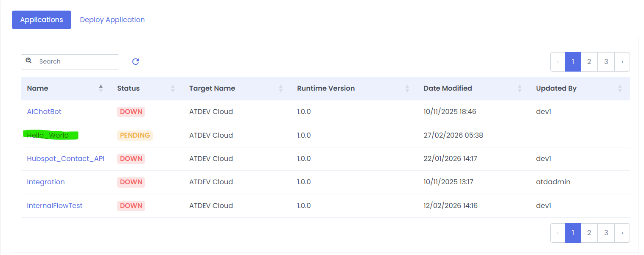This screenshot has height=255, width=644.
Task: Click into the Search input field
Action: 76,61
